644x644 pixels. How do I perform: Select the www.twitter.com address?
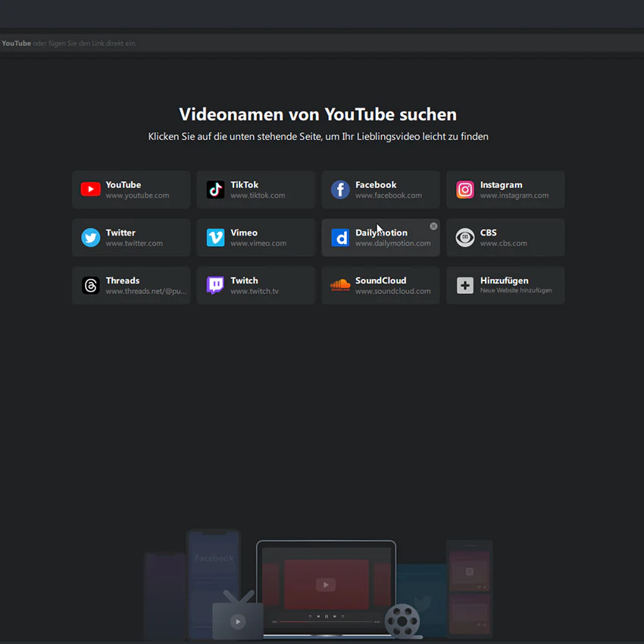pyautogui.click(x=134, y=243)
